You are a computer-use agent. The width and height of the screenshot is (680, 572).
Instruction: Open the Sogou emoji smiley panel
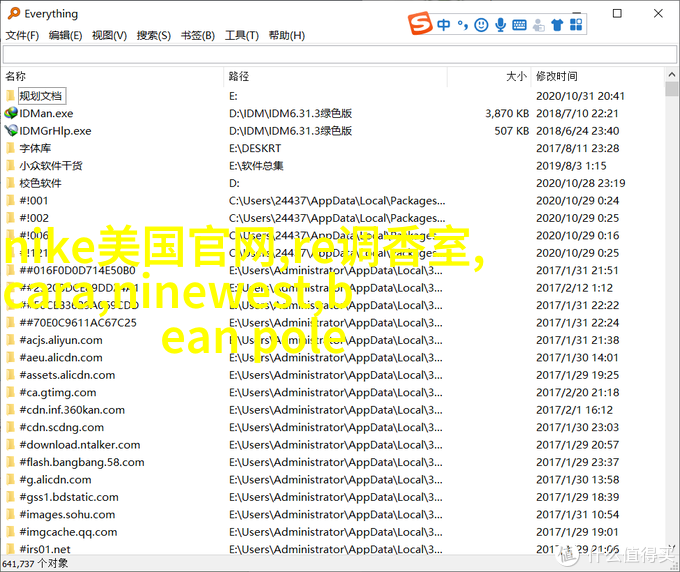pyautogui.click(x=481, y=24)
